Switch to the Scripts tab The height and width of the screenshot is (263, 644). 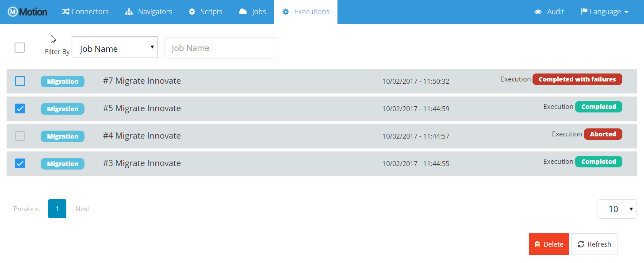(206, 12)
